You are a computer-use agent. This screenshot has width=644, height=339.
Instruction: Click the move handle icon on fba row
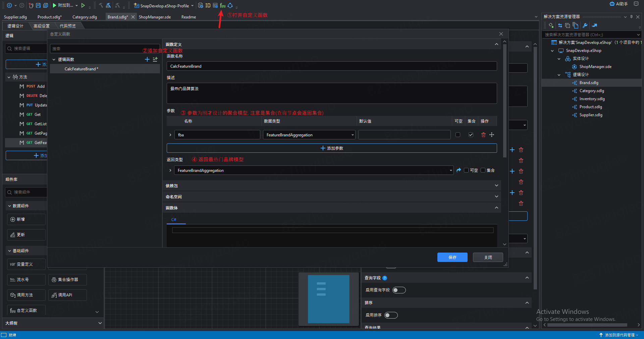click(x=492, y=135)
